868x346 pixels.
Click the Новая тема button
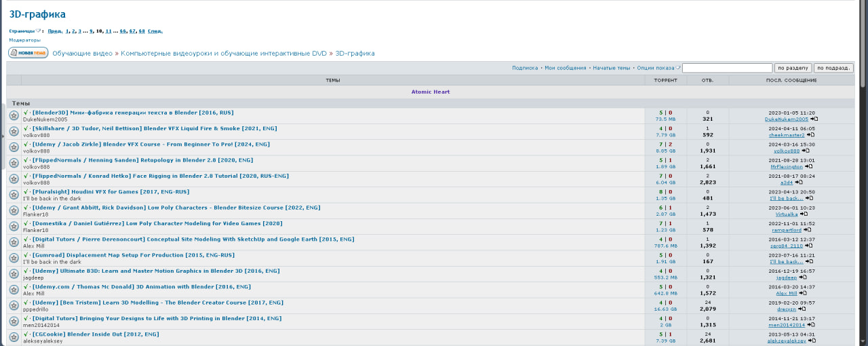click(x=28, y=53)
